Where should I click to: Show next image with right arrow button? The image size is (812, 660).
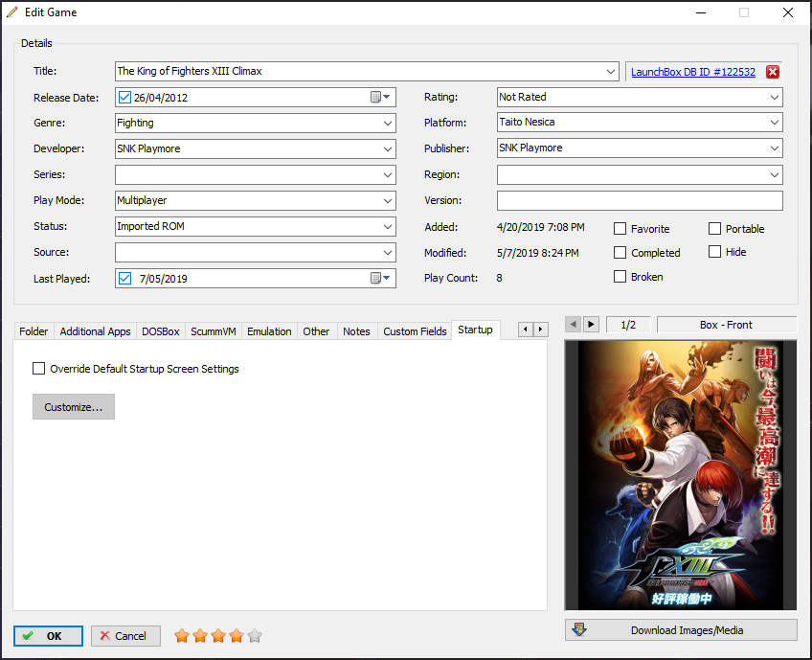coord(592,325)
